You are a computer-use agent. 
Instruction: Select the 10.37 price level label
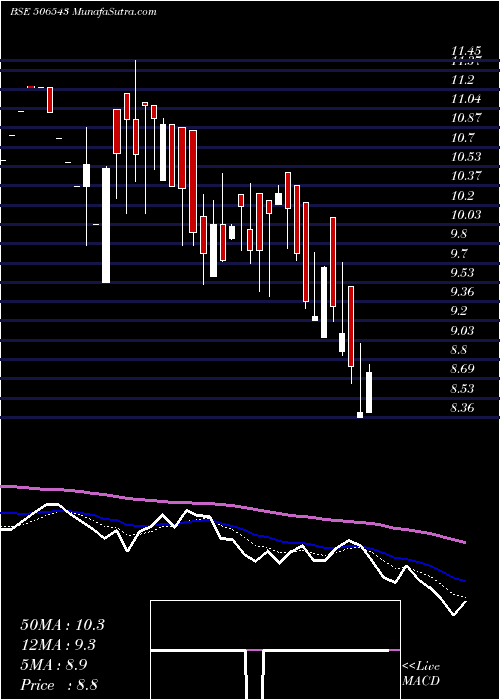(x=466, y=176)
